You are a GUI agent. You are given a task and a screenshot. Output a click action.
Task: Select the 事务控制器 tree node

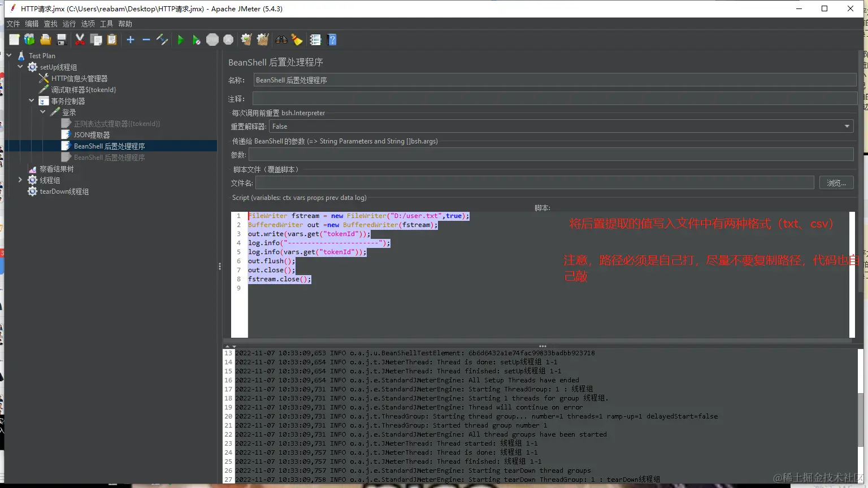click(68, 101)
